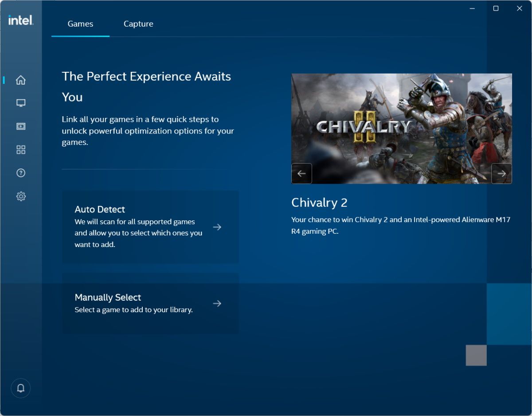Open the Video section icon in sidebar
The image size is (532, 416).
(21, 126)
